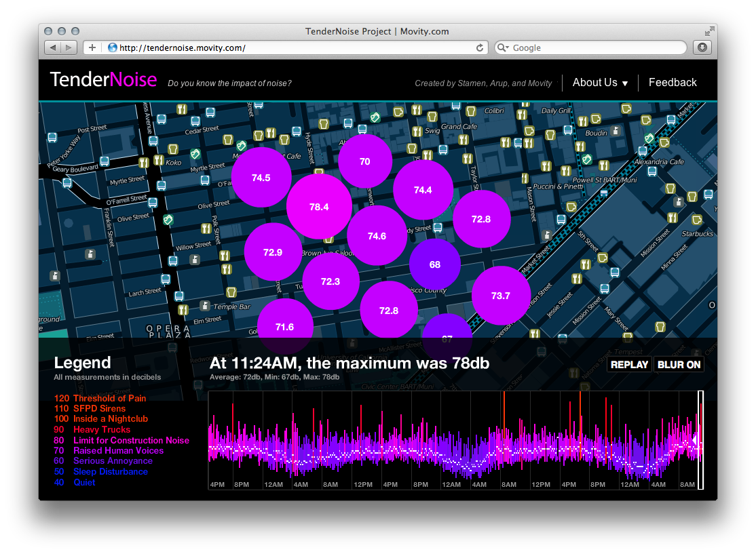Click the browser Back arrow button
Image resolution: width=756 pixels, height=554 pixels.
(x=53, y=47)
